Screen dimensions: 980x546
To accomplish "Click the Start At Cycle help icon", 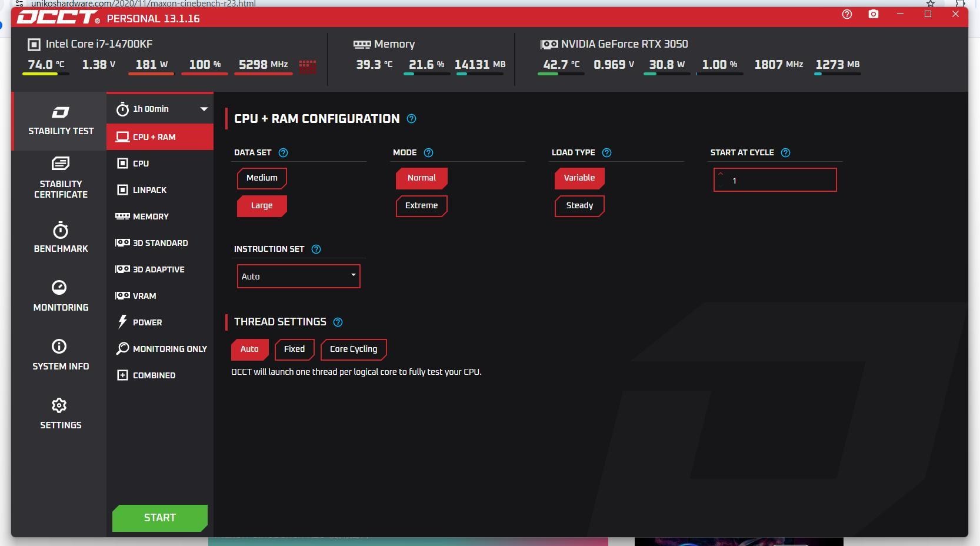I will point(785,152).
